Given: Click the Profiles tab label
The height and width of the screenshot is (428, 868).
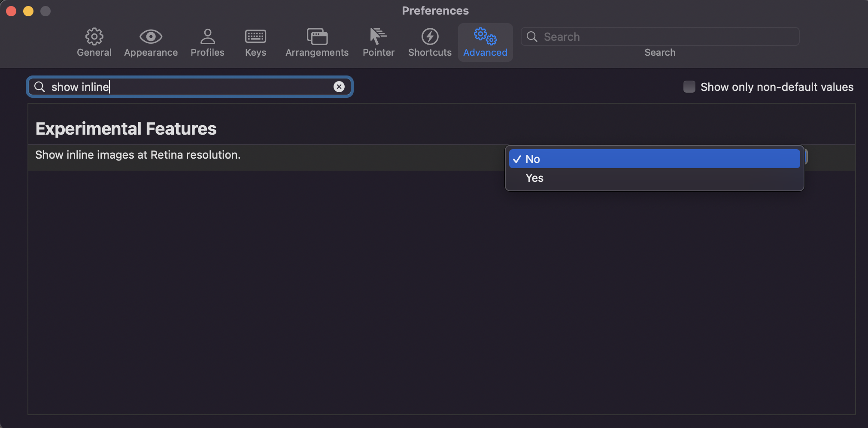Looking at the screenshot, I should tap(207, 52).
